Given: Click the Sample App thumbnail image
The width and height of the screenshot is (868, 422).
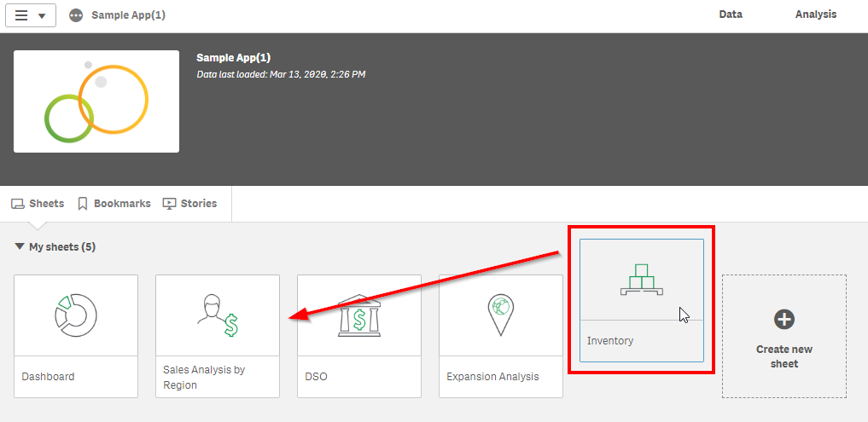Looking at the screenshot, I should click(96, 101).
